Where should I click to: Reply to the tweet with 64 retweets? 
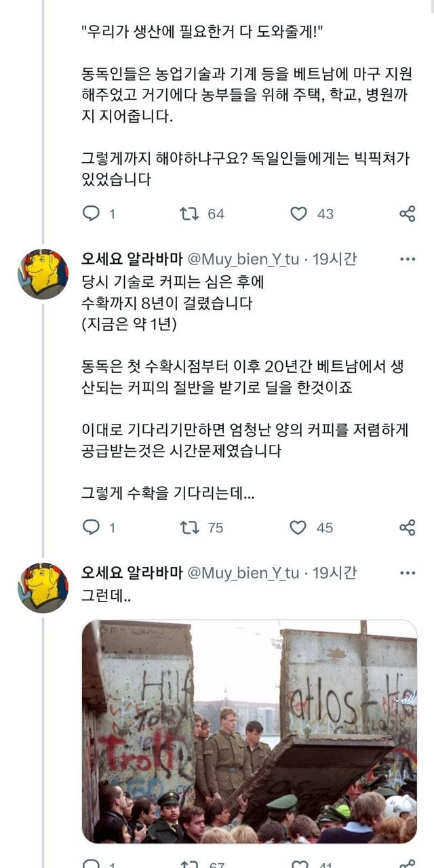tap(91, 214)
